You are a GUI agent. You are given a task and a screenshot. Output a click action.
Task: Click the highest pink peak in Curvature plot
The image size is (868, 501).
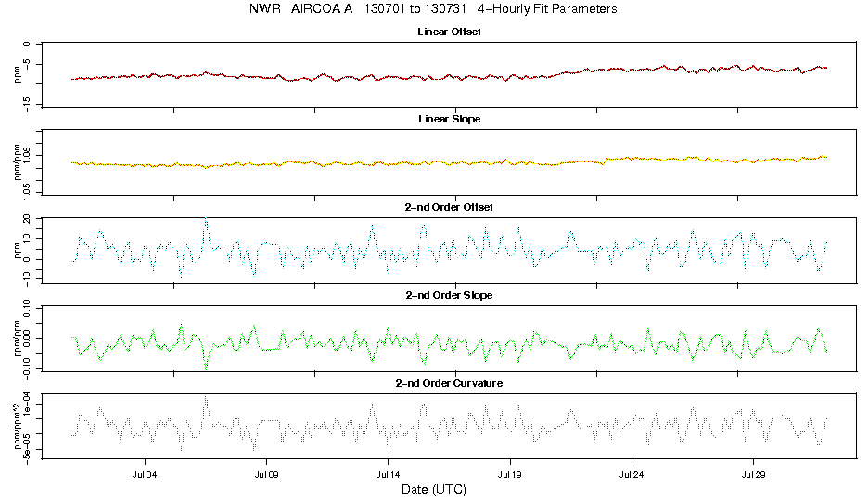coord(206,397)
